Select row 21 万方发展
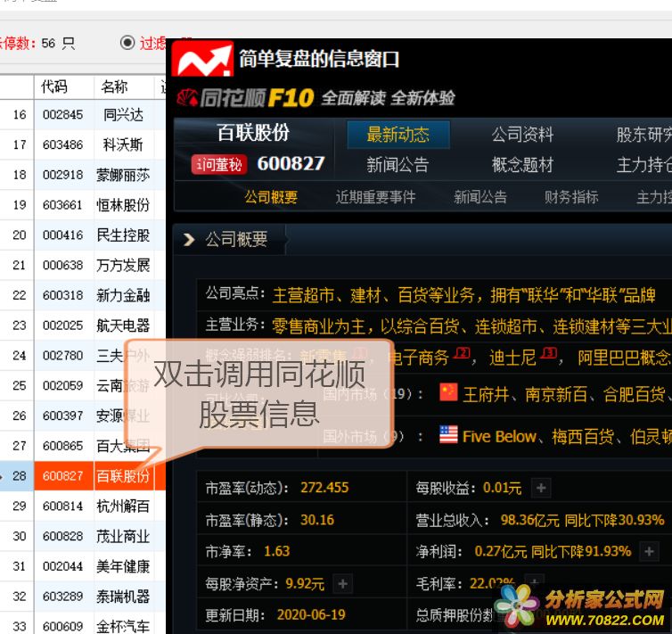672x634 pixels. [x=83, y=266]
